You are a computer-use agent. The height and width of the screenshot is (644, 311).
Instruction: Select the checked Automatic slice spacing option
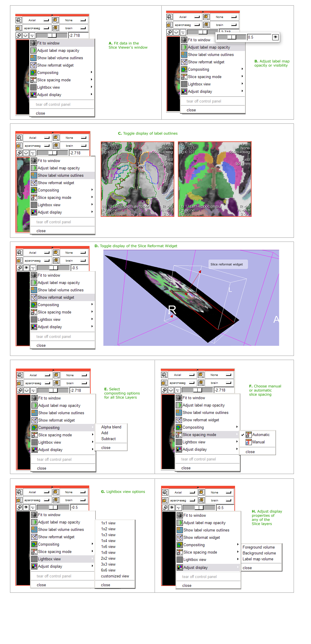click(x=261, y=435)
